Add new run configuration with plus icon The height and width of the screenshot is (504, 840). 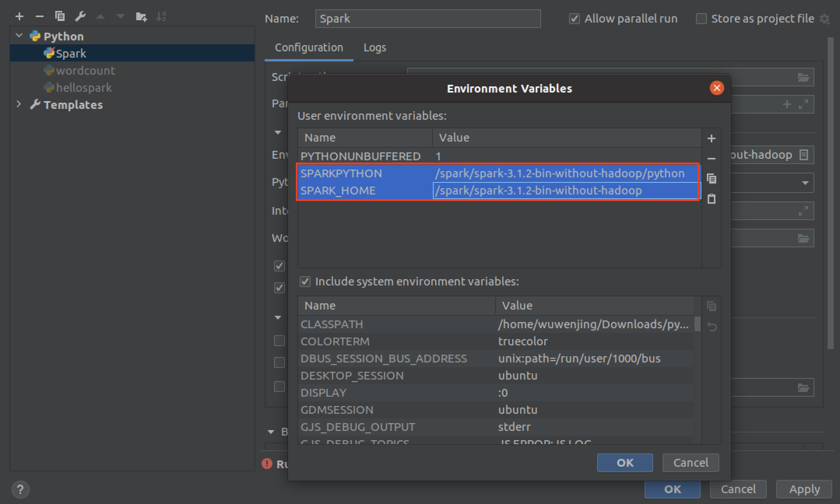tap(19, 16)
